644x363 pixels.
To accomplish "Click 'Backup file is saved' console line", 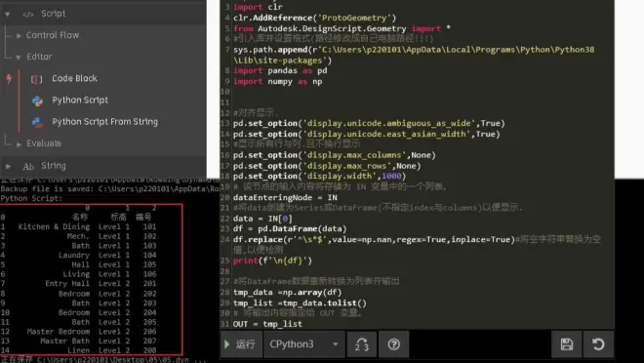I will (x=109, y=189).
